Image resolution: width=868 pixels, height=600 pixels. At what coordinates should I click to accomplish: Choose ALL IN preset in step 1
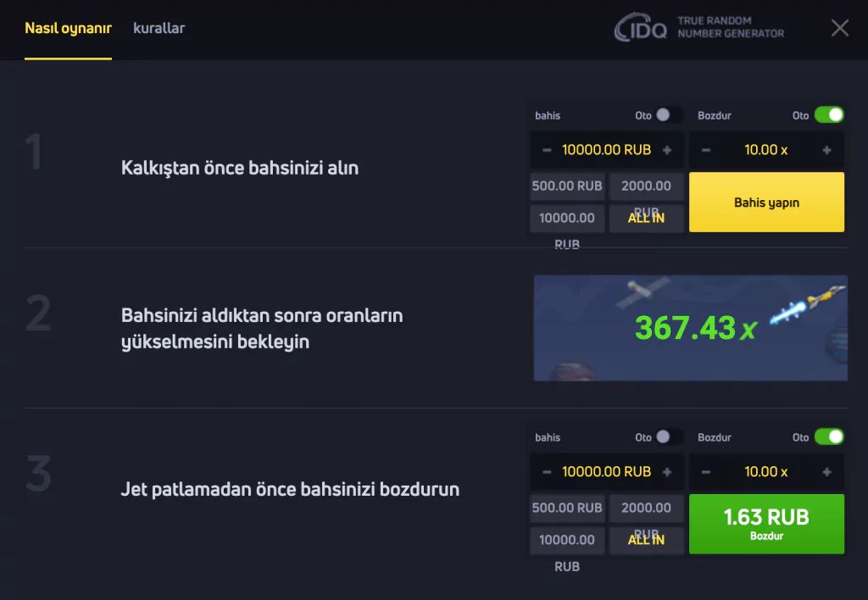pyautogui.click(x=646, y=218)
